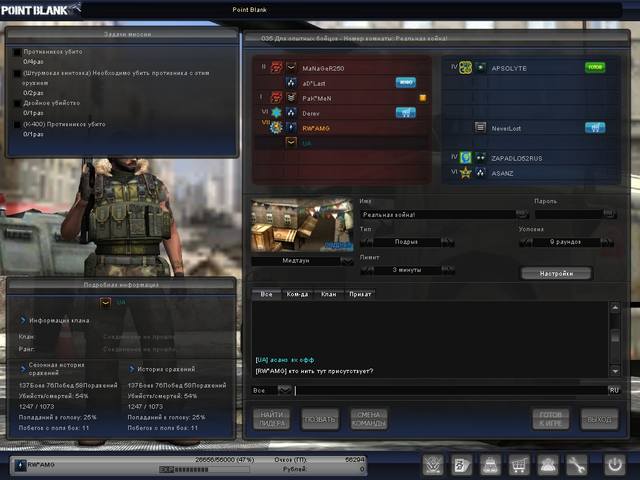Click ASANZ's rank badge icon
Viewport: 640px width, 480px height.
point(480,173)
